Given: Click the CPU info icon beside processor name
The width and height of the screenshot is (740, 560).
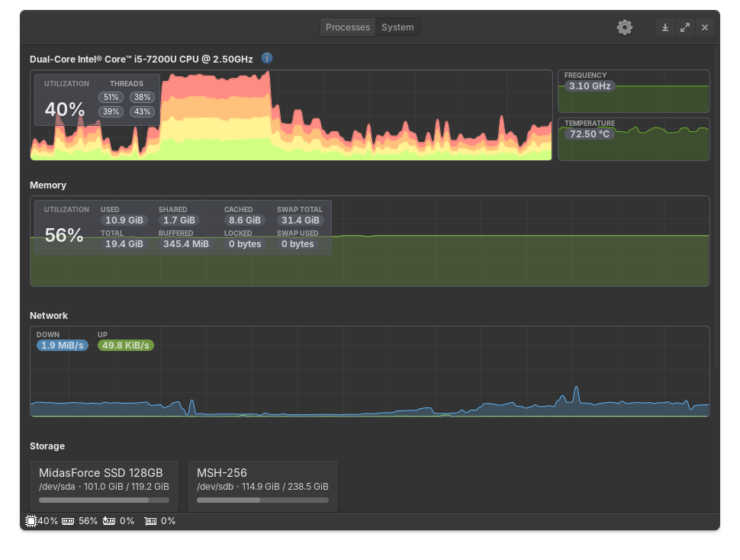Looking at the screenshot, I should click(x=267, y=58).
